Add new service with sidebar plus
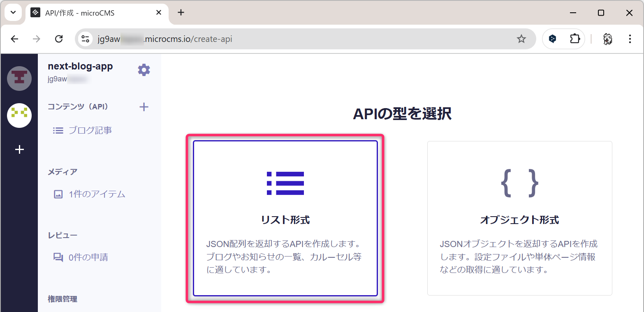 (x=19, y=150)
